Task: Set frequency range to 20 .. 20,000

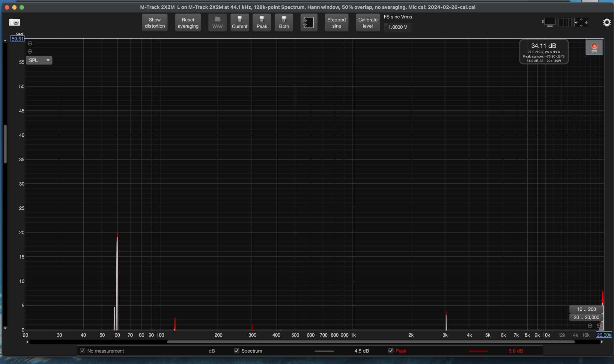Action: click(x=586, y=317)
